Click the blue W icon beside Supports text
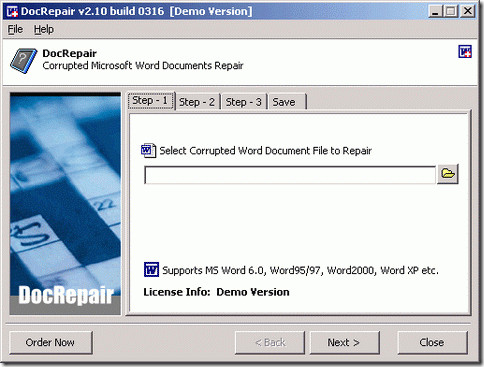The height and width of the screenshot is (367, 484). [151, 269]
